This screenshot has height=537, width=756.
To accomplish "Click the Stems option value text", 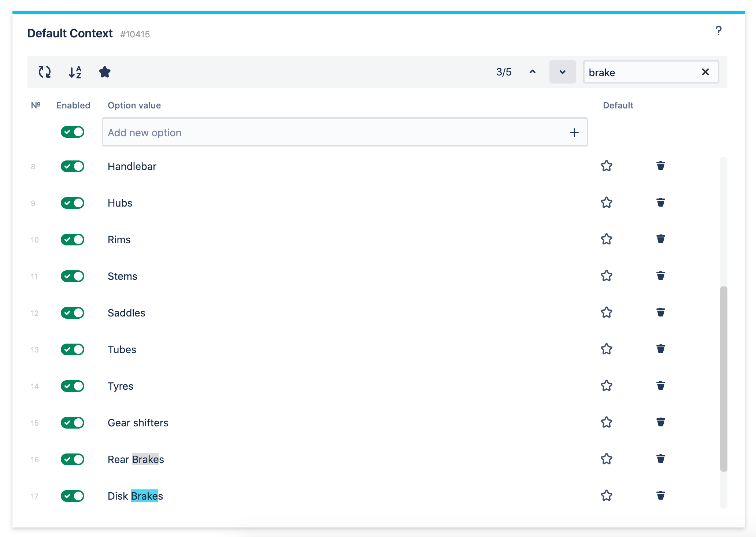I will (x=122, y=276).
